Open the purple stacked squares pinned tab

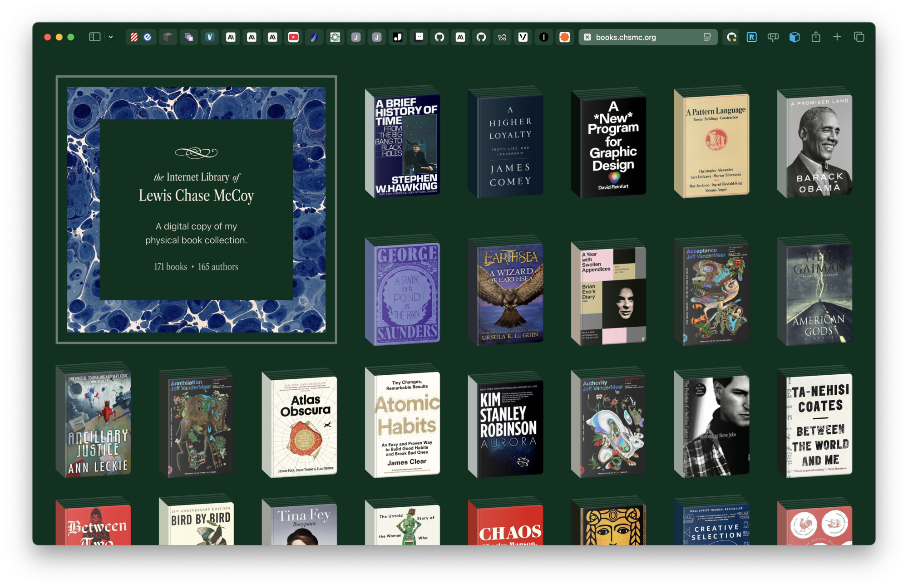tap(189, 37)
